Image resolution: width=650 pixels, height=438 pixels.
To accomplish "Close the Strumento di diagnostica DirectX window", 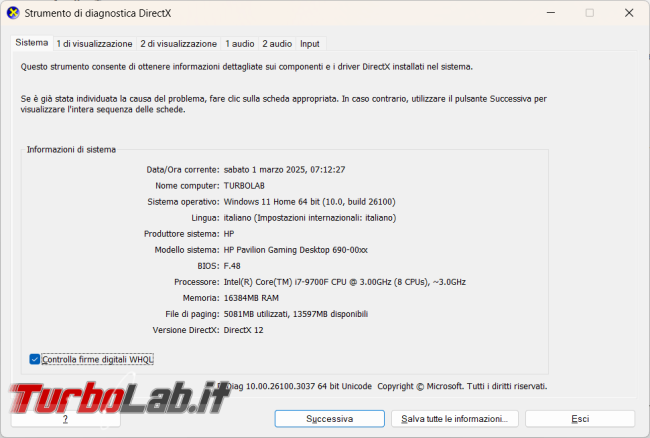I will coord(629,13).
